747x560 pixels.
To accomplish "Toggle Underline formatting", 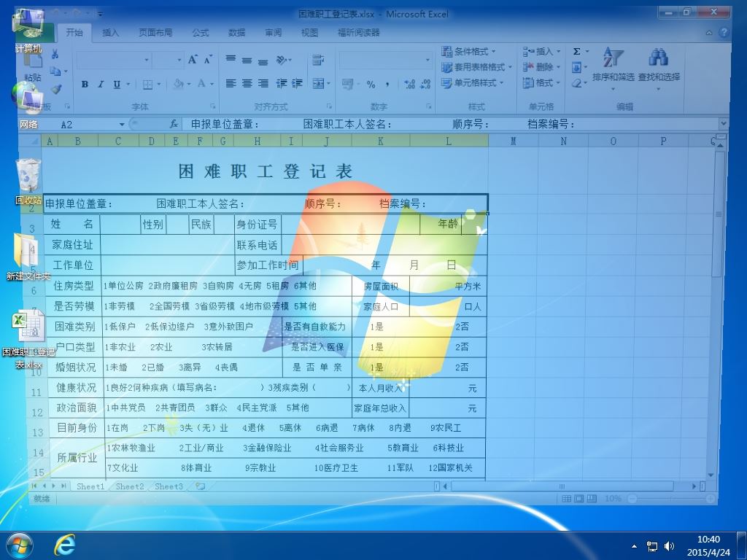I will [x=117, y=85].
